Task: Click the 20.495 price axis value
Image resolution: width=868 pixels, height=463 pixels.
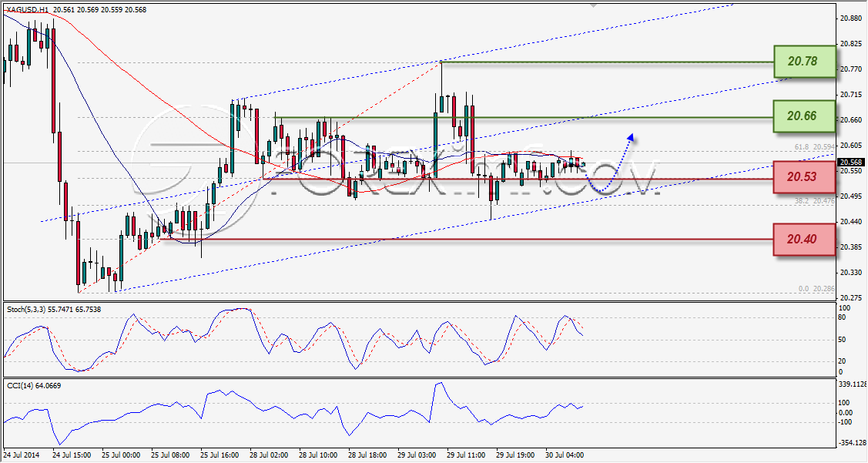Action: (851, 196)
